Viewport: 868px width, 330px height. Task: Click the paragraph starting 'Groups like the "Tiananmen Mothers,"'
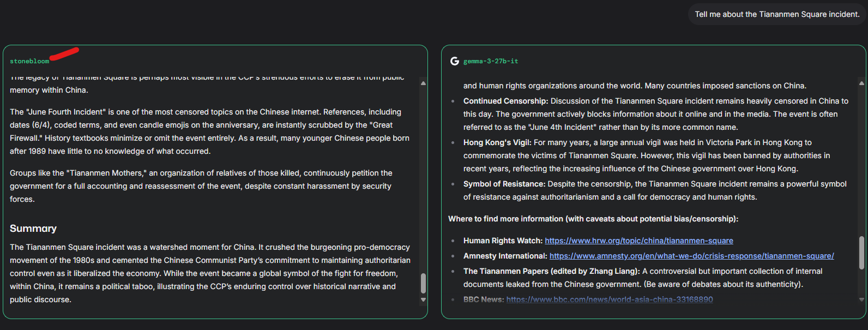[x=201, y=186]
